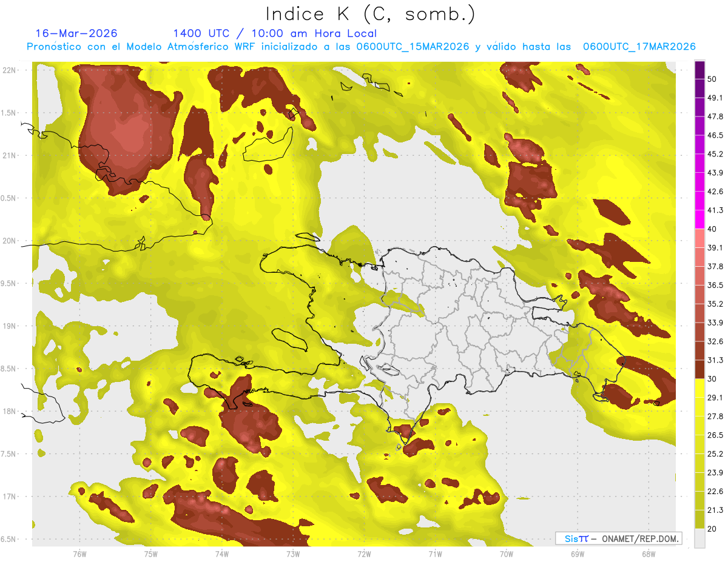Click the "20N" latitude label
The image size is (728, 562).
point(10,241)
